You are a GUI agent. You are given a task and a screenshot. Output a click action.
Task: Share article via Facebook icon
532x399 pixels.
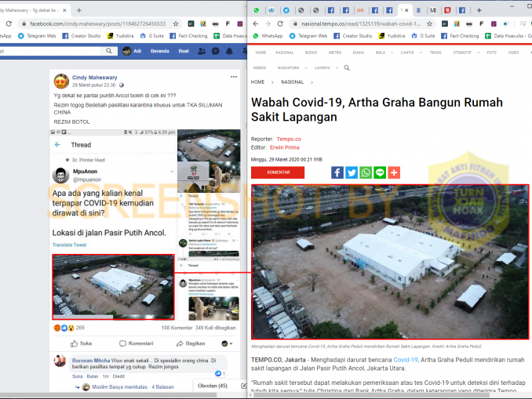point(337,172)
